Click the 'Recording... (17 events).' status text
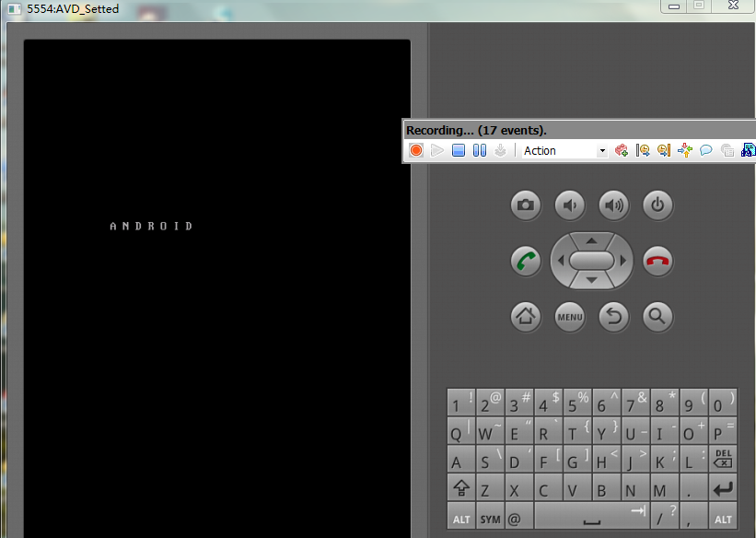Image resolution: width=756 pixels, height=538 pixels. [x=476, y=130]
